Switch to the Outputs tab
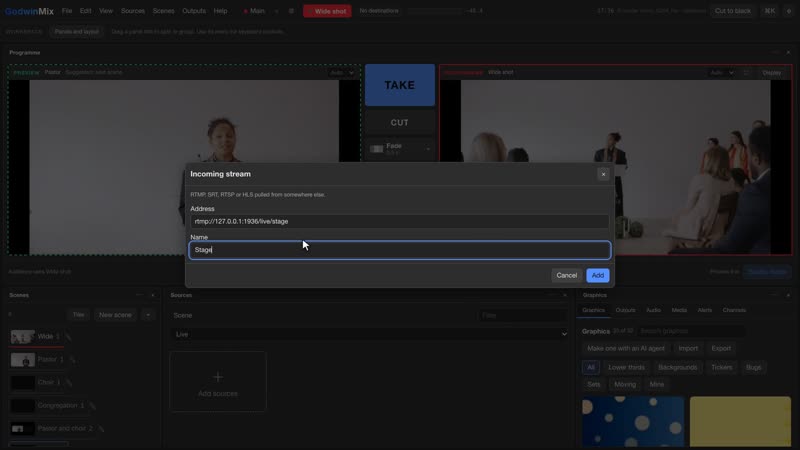Screen dimensions: 800x450 coord(625,310)
